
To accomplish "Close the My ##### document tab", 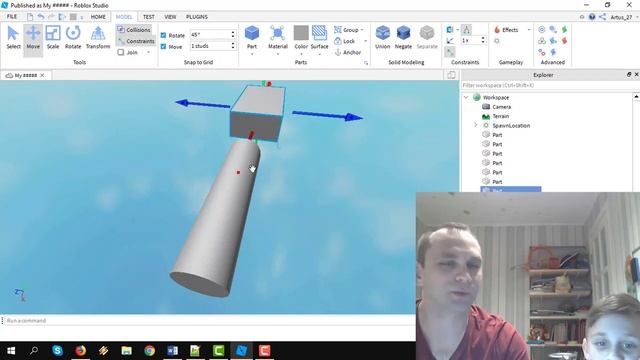I will pyautogui.click(x=42, y=76).
